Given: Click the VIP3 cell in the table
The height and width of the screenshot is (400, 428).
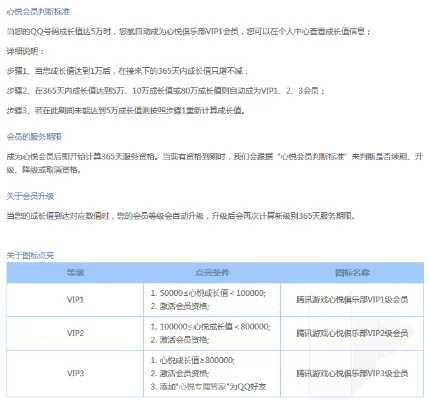Looking at the screenshot, I should tap(75, 373).
